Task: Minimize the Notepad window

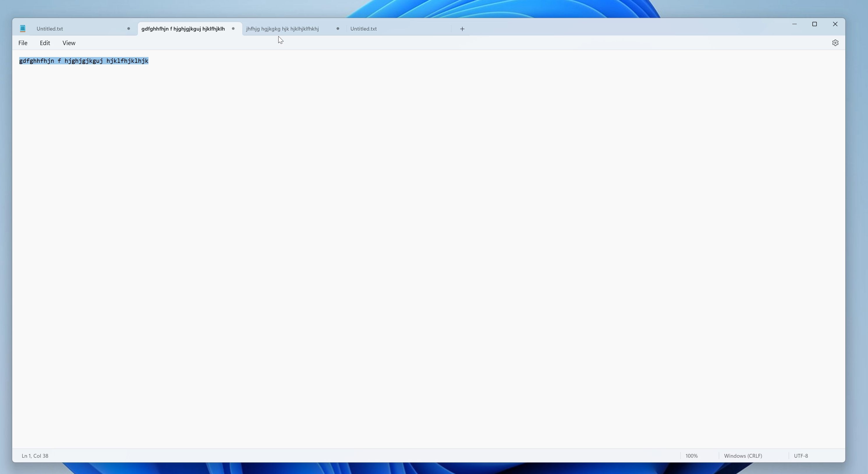Action: point(794,24)
